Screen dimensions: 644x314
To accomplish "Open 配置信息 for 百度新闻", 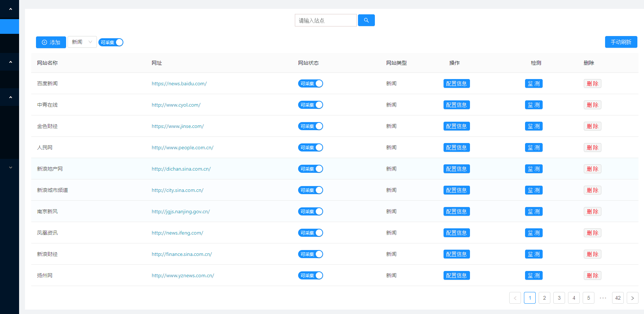I will pyautogui.click(x=456, y=83).
